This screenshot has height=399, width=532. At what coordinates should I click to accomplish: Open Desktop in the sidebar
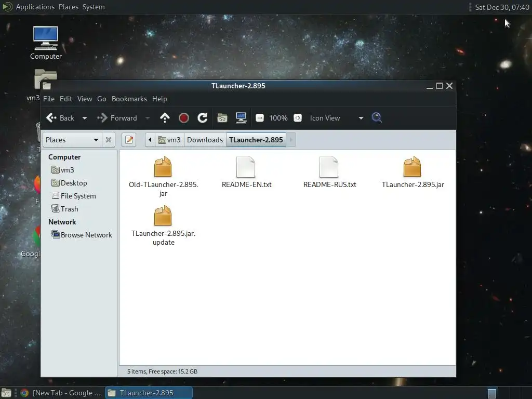69,183
